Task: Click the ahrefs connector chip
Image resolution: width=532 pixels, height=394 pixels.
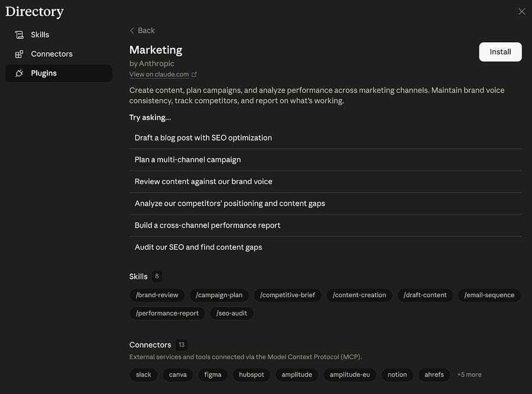Action: tap(434, 375)
